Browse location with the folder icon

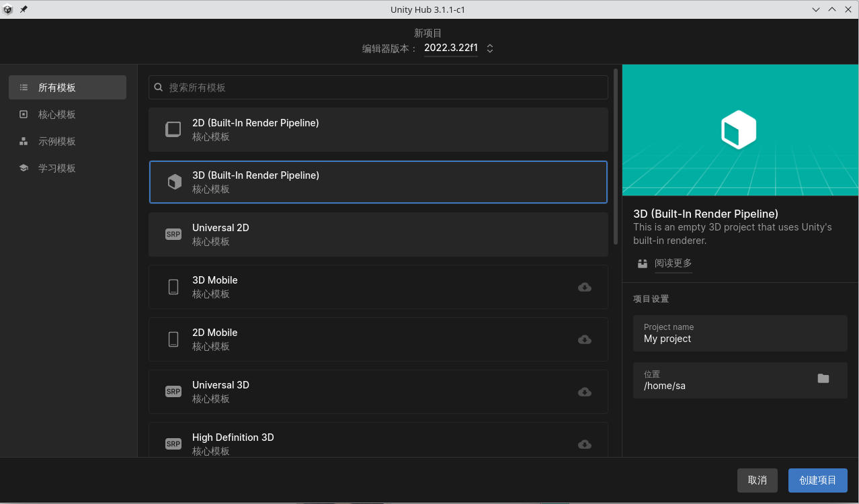tap(823, 378)
